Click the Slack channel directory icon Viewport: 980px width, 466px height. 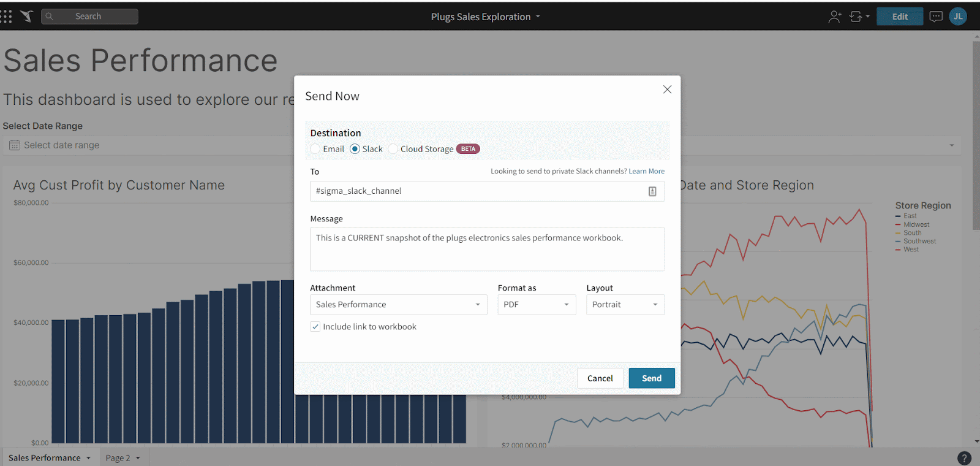(652, 191)
